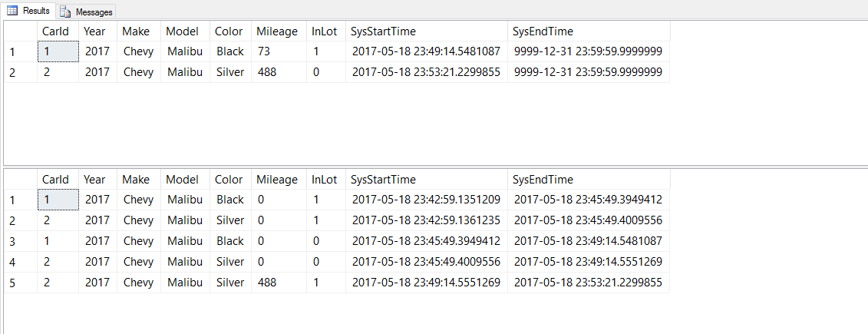This screenshot has width=868, height=334.
Task: Click the top-left corner cell of bottom grid
Action: coord(20,180)
